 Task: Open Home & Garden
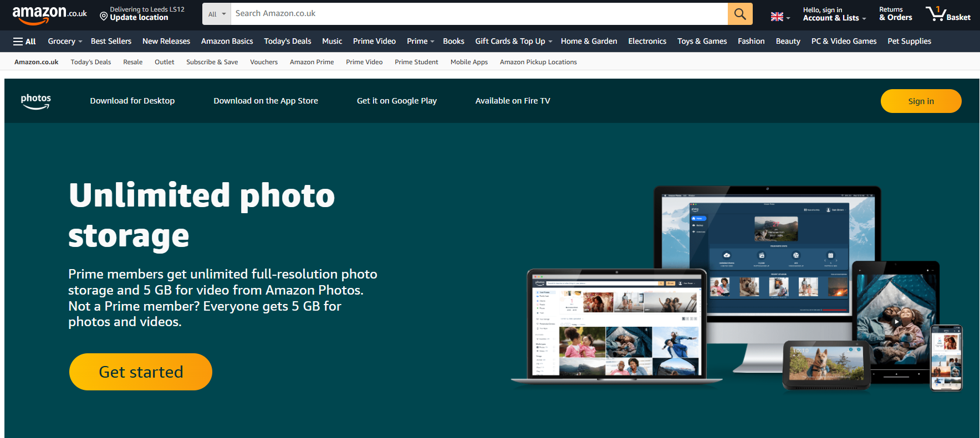pyautogui.click(x=589, y=42)
